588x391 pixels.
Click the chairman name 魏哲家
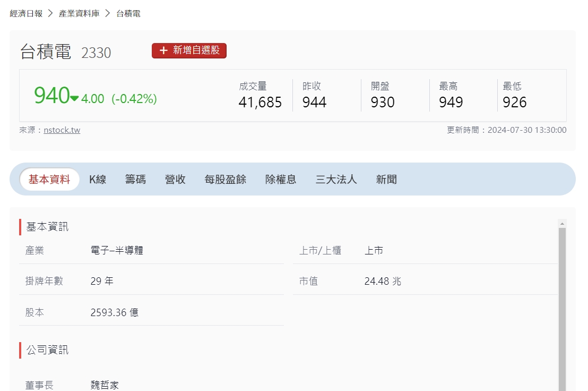[105, 385]
